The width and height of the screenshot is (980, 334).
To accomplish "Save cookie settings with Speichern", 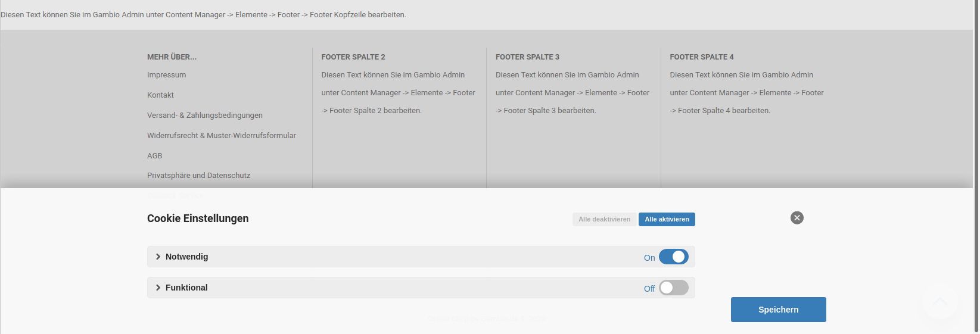I will click(778, 310).
